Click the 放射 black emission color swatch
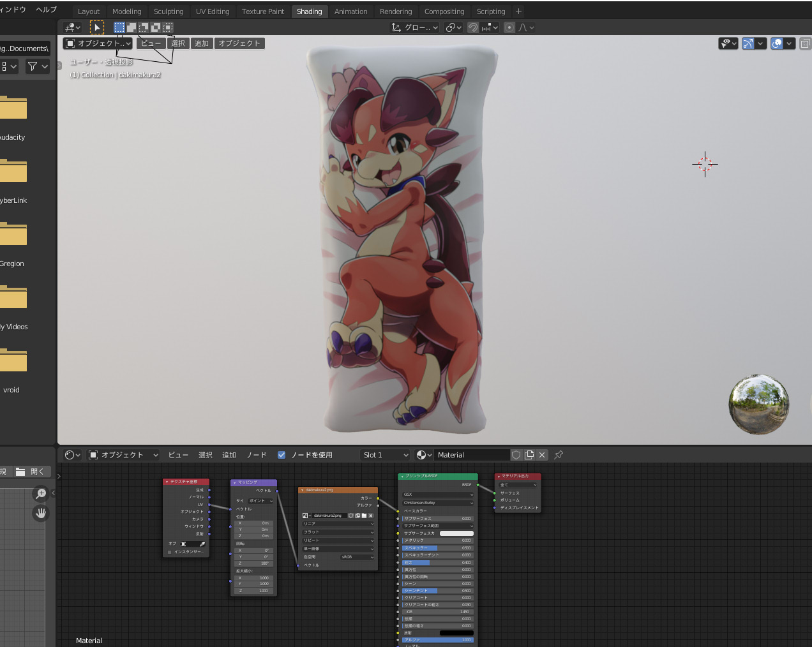812x647 pixels. click(x=456, y=633)
